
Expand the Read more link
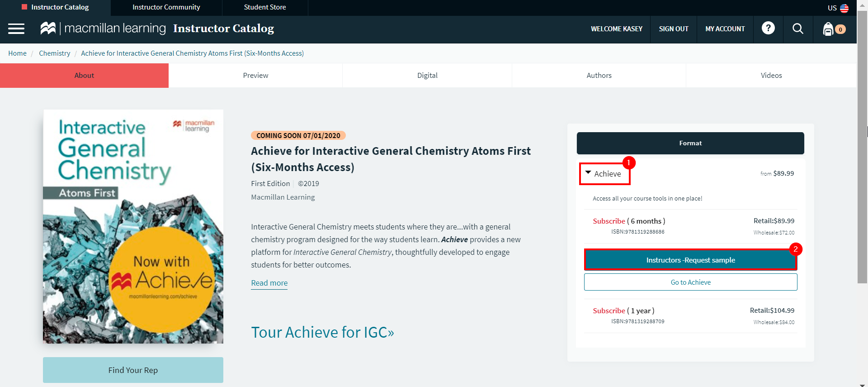tap(269, 283)
